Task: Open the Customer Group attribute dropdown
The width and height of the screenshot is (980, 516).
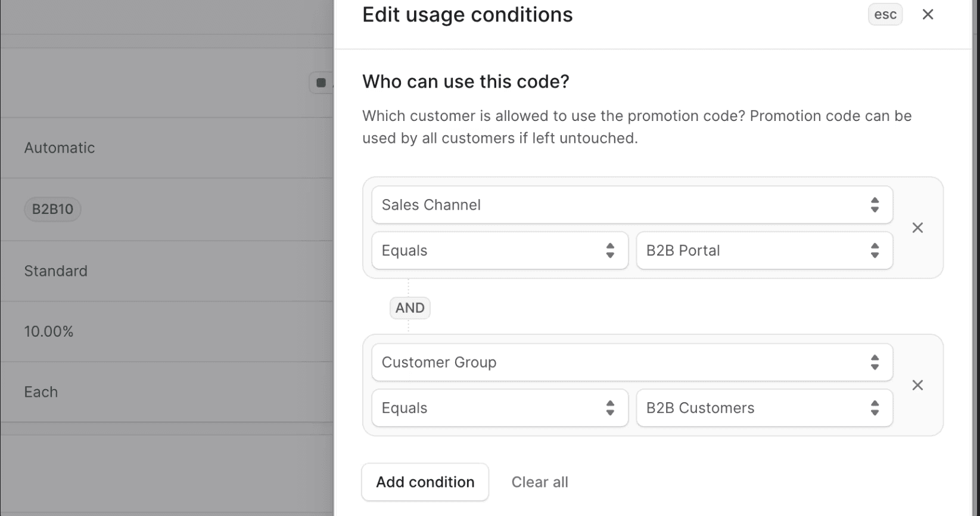Action: 631,362
